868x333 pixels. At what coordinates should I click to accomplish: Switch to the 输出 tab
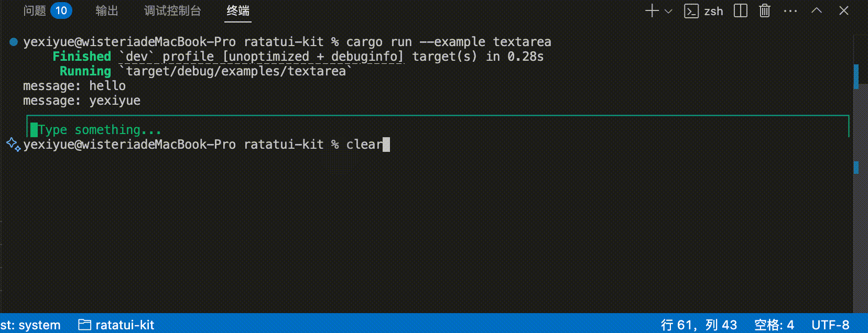[x=107, y=10]
